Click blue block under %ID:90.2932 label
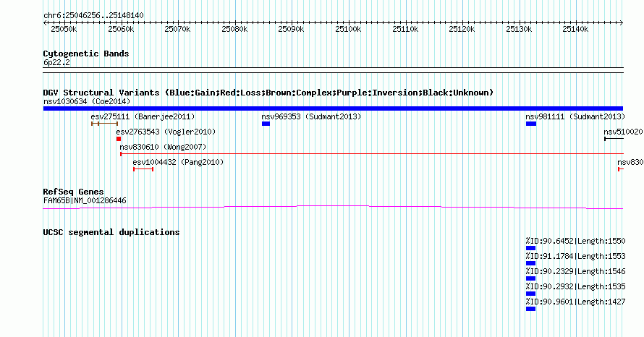Viewport: 644px width, 337px height. point(530,294)
